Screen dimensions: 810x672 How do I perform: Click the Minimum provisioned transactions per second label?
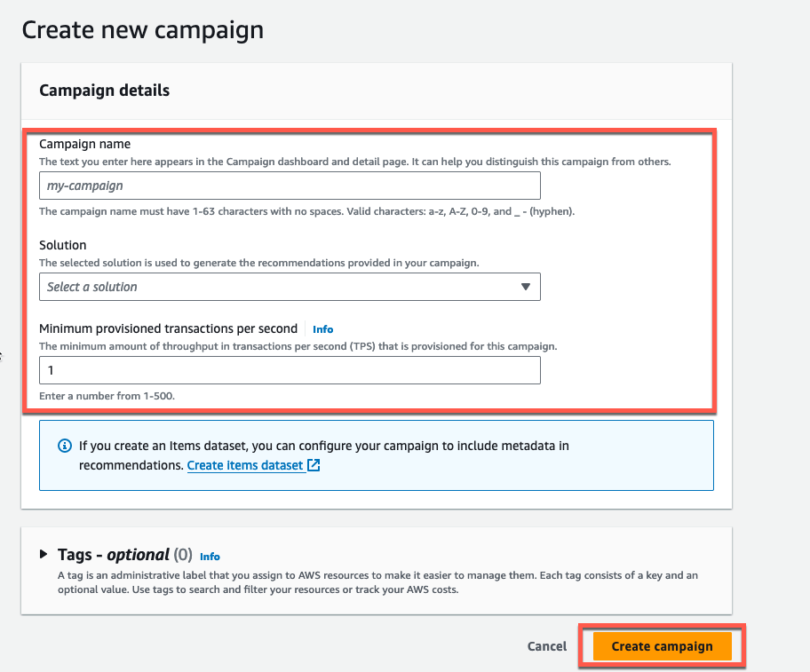pyautogui.click(x=169, y=328)
